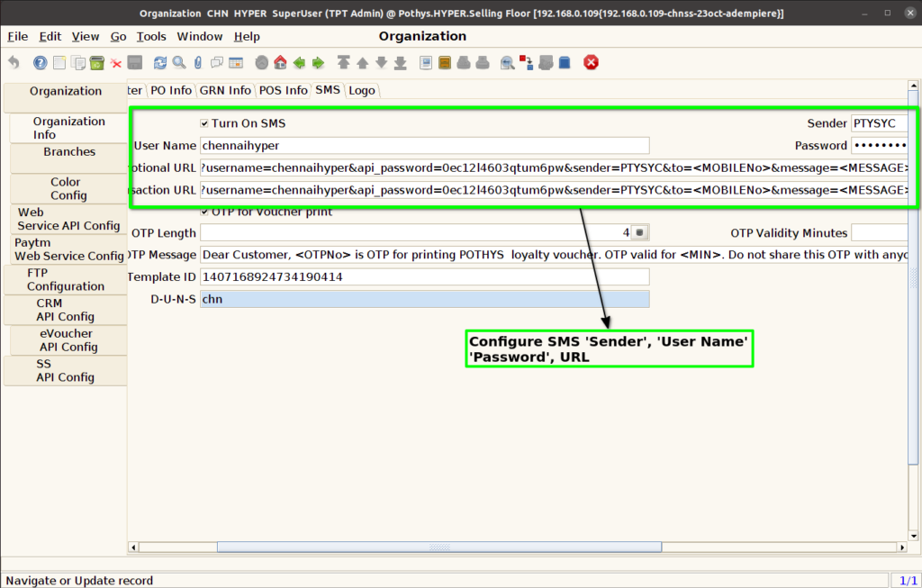Uncheck the Turn On SMS checkbox
This screenshot has height=588, width=922.
204,123
